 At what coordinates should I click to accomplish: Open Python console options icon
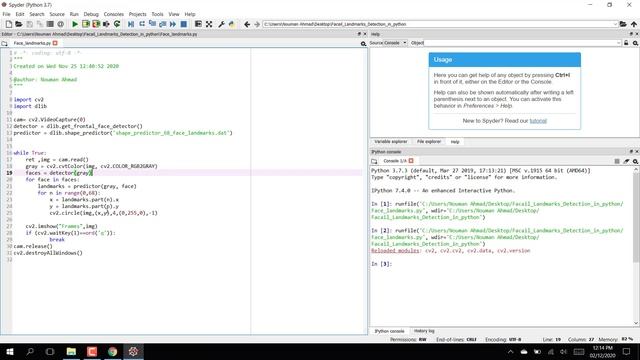(x=636, y=161)
